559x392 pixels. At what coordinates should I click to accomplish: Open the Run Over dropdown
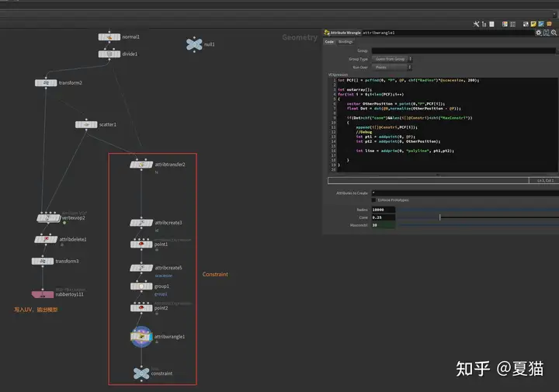tap(392, 68)
